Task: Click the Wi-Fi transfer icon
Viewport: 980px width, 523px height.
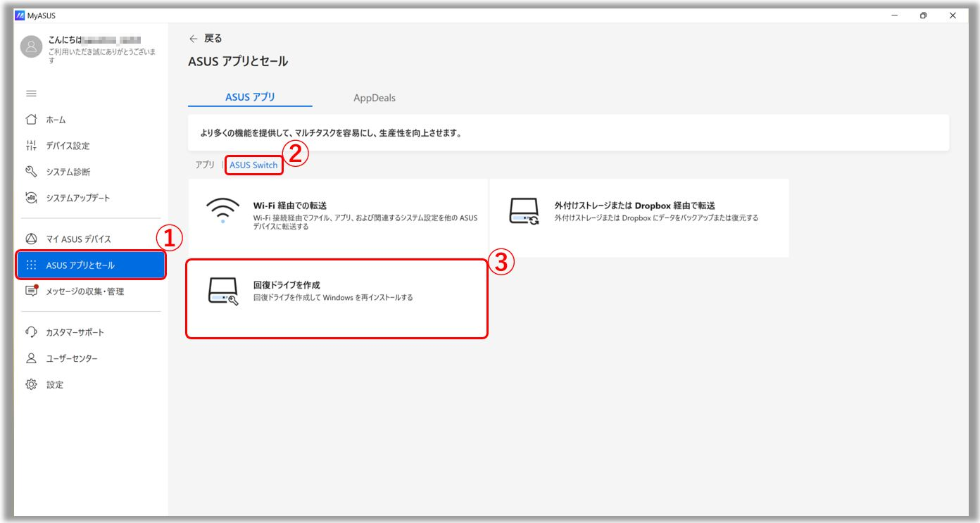Action: click(x=223, y=211)
